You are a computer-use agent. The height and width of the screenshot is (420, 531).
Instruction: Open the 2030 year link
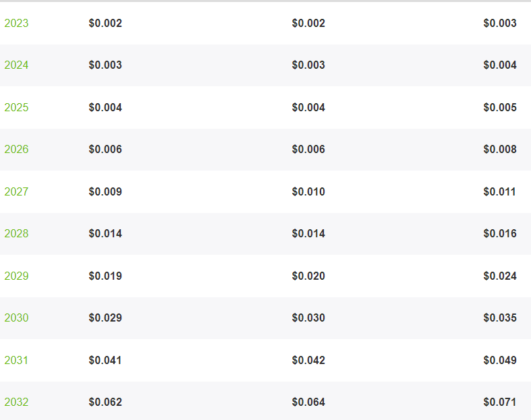(x=16, y=318)
